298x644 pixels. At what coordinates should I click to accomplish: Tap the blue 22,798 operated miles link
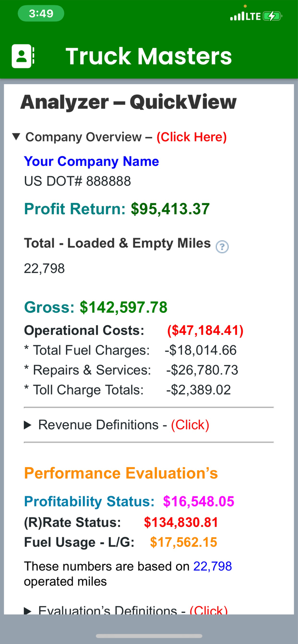pyautogui.click(x=212, y=566)
